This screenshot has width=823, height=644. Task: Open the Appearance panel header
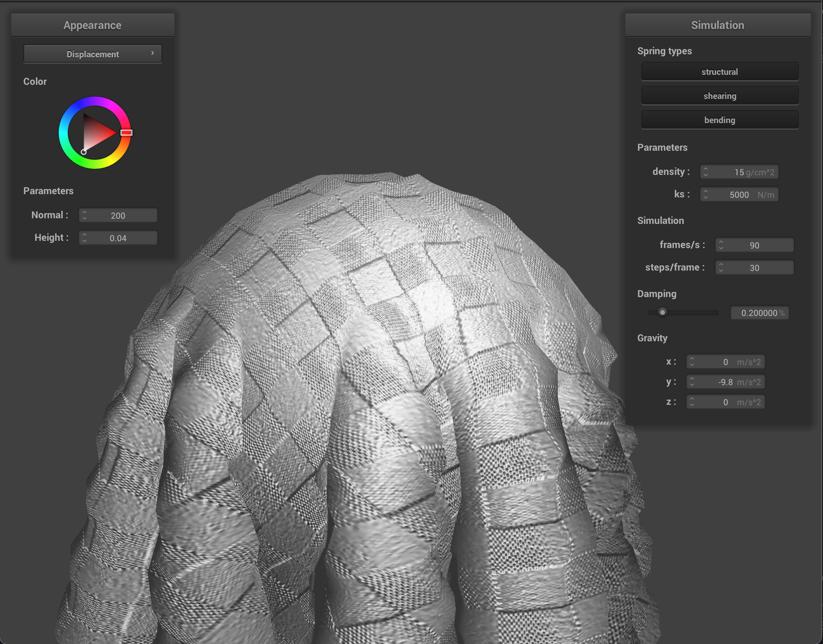click(x=92, y=25)
